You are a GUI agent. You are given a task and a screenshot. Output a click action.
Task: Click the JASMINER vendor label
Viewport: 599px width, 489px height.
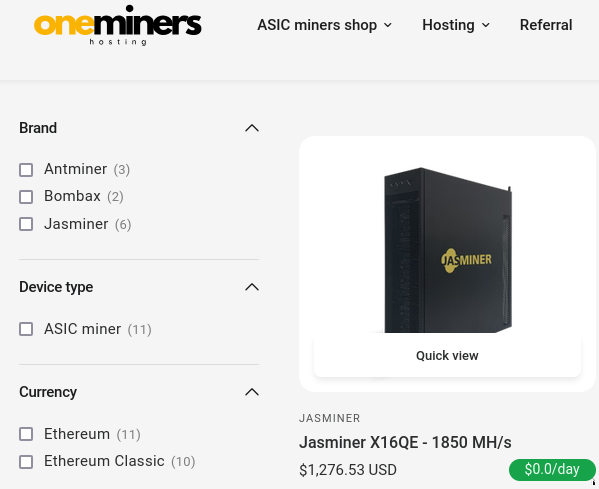[329, 418]
